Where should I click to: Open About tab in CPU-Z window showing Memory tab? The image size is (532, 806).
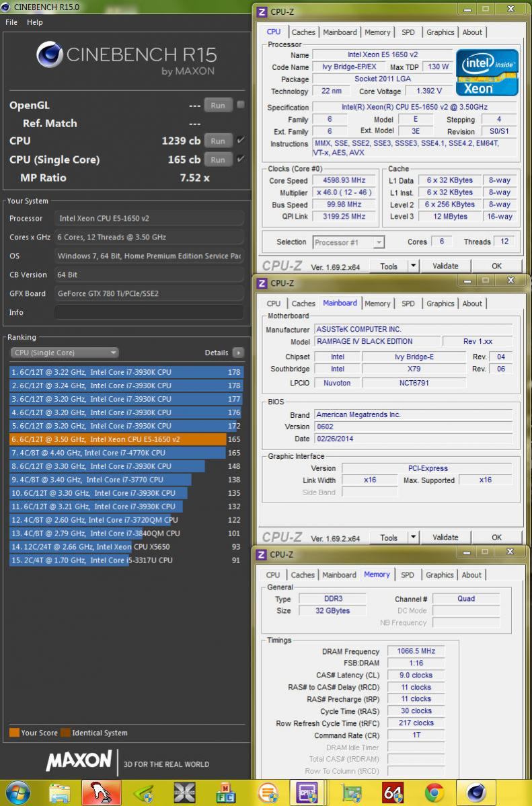click(x=471, y=575)
